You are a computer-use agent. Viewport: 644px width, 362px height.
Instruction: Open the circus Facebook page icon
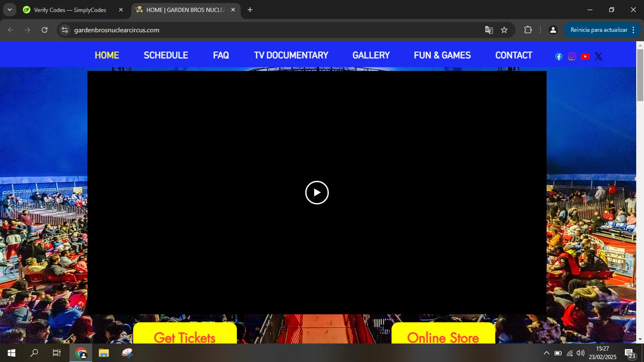[x=559, y=57]
